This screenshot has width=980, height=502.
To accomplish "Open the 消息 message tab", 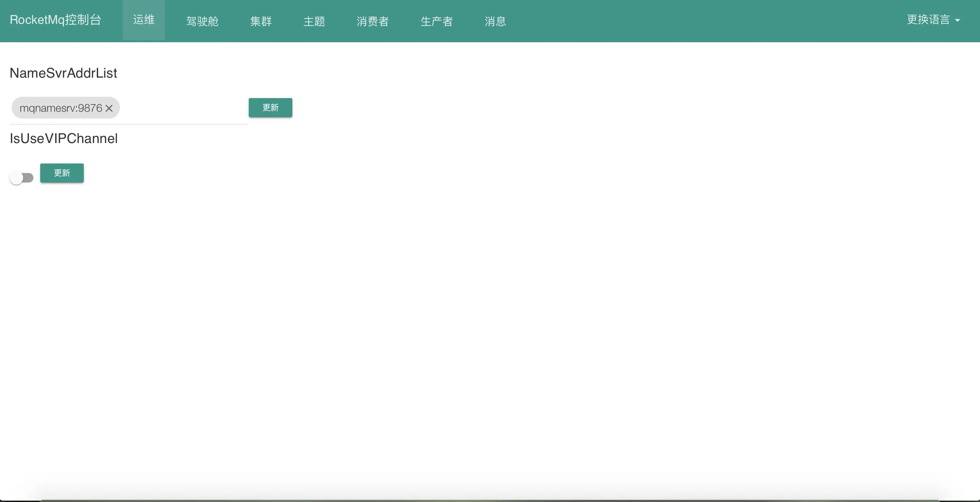I will [x=495, y=21].
